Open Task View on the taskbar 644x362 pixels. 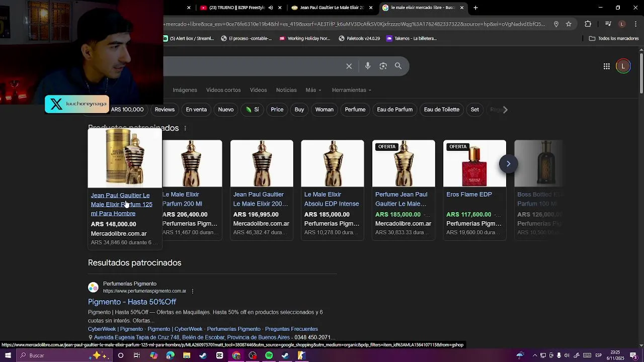click(137, 355)
